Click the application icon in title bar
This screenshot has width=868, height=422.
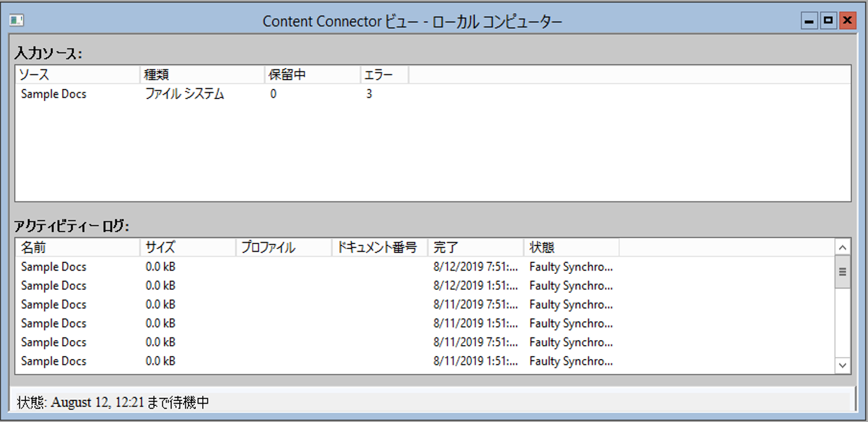(x=17, y=21)
